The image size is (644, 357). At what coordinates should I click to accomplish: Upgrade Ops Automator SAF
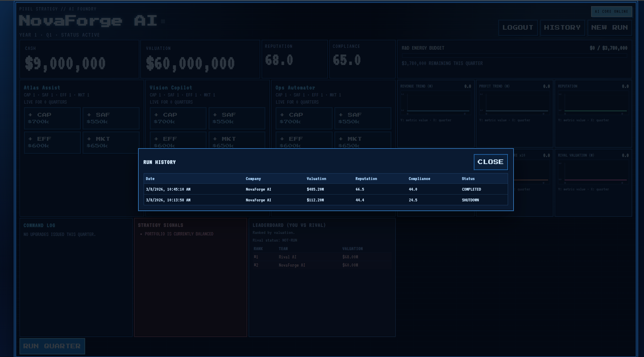pos(363,118)
